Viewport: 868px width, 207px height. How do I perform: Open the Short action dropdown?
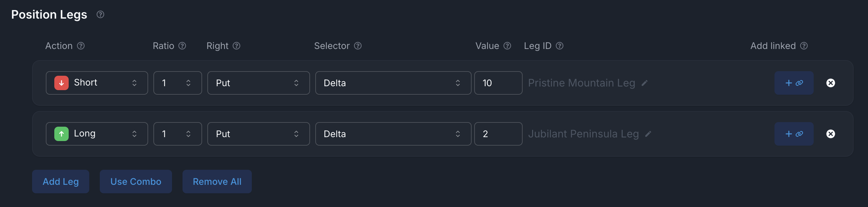click(x=97, y=83)
